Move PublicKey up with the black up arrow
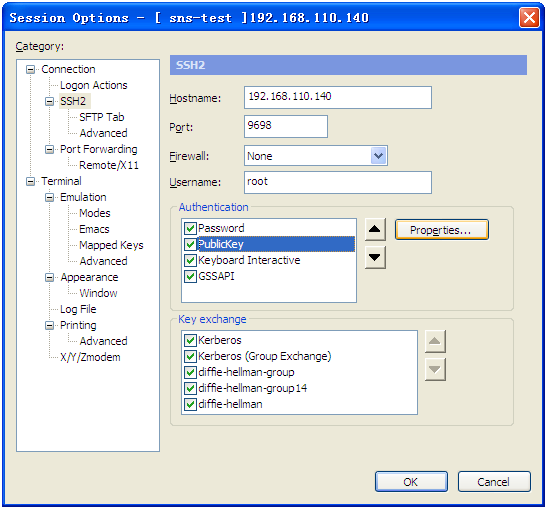Screen dimensions: 547x509 pos(375,230)
